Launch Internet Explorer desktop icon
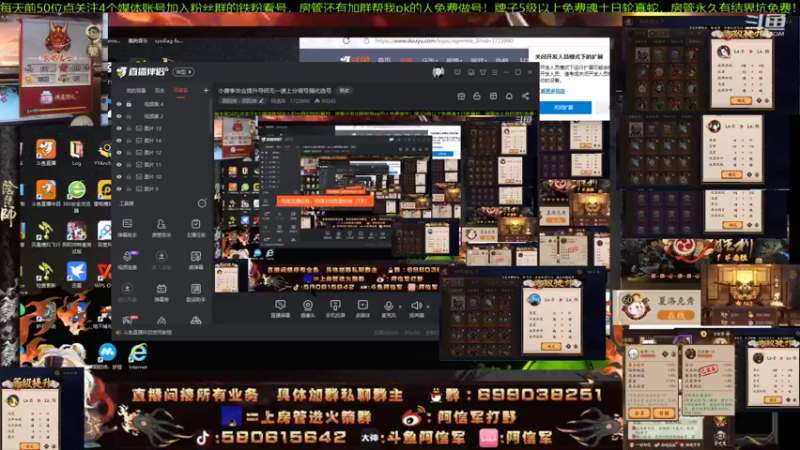800x450 pixels. tap(138, 356)
